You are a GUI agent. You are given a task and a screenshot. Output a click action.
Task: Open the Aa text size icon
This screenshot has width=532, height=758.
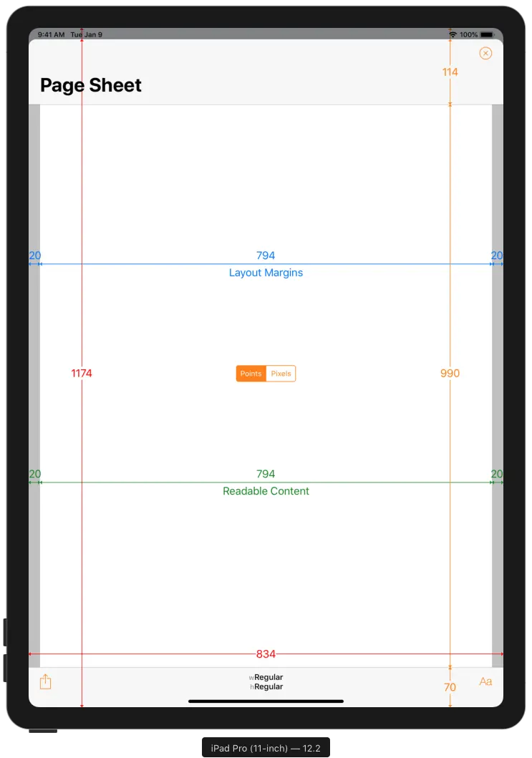pos(485,681)
